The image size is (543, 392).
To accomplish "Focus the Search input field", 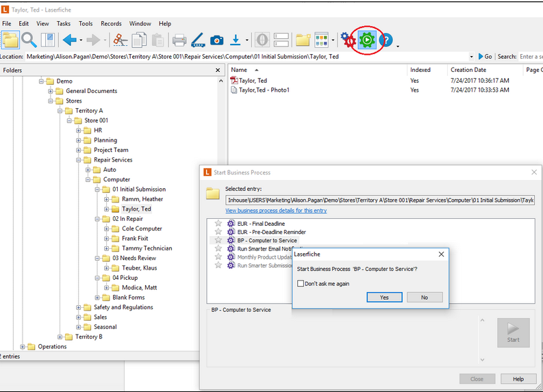I will pyautogui.click(x=531, y=56).
